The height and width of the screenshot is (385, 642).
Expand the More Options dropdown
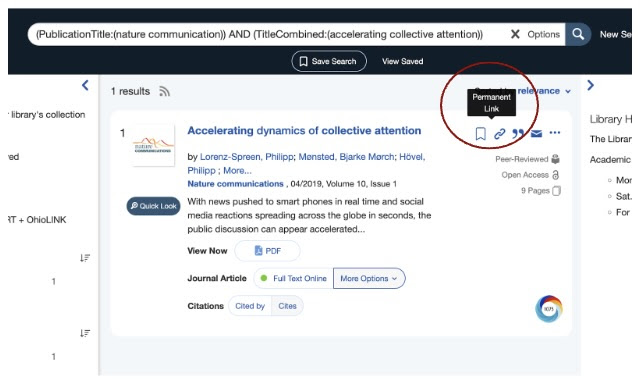tap(369, 279)
